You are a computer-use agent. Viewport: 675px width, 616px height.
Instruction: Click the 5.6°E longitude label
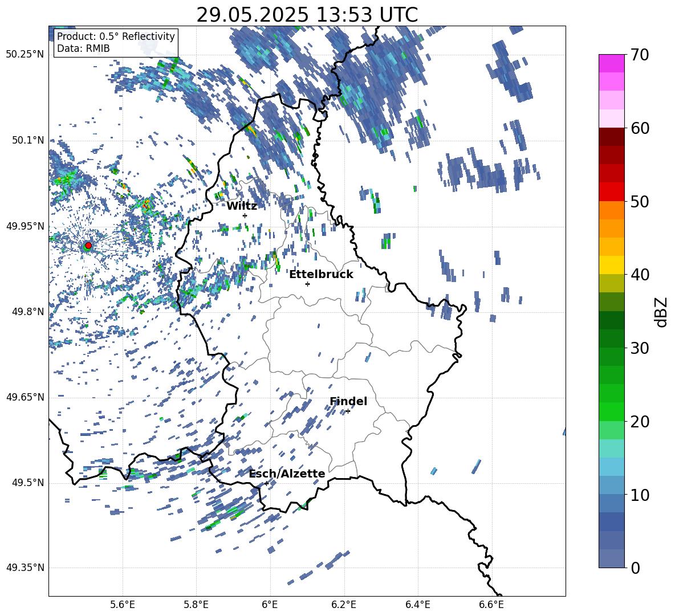coord(123,605)
